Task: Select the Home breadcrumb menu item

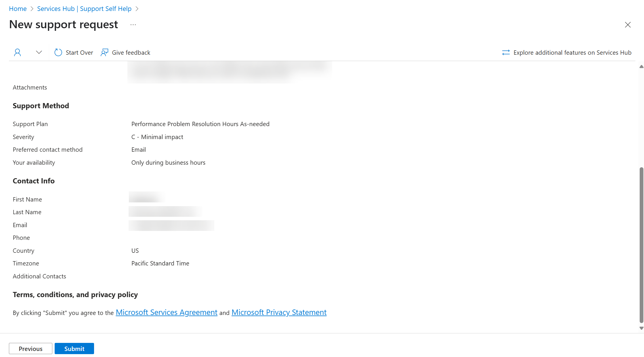Action: click(18, 8)
